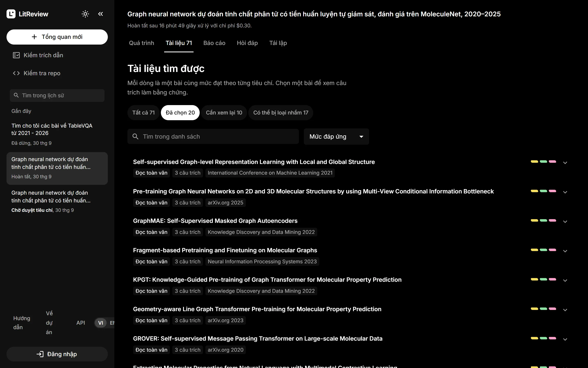Expand the KPGT paper row chevron
588x368 pixels.
tap(565, 280)
